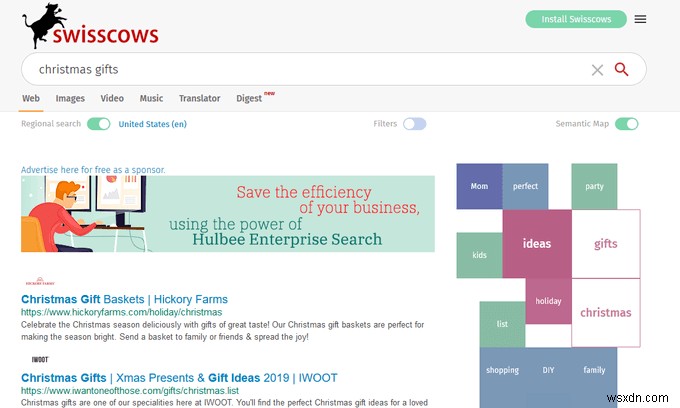Click the Hickory Farms result description text
This screenshot has width=680, height=408.
point(222,331)
